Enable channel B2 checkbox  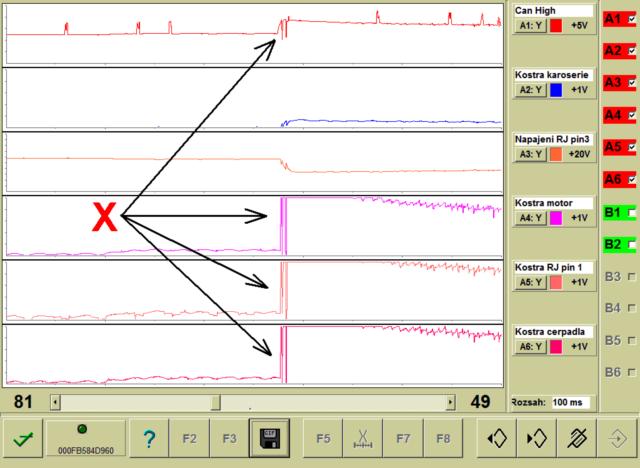(x=632, y=244)
